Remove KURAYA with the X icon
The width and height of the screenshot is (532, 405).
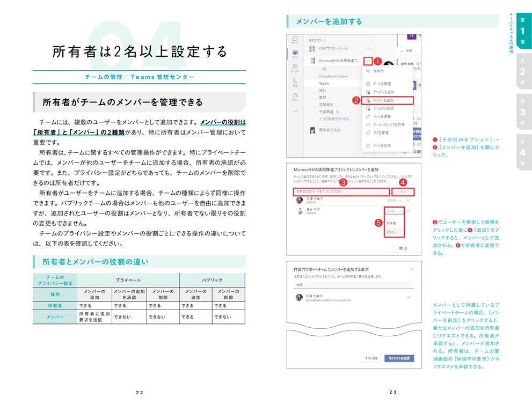(x=408, y=211)
